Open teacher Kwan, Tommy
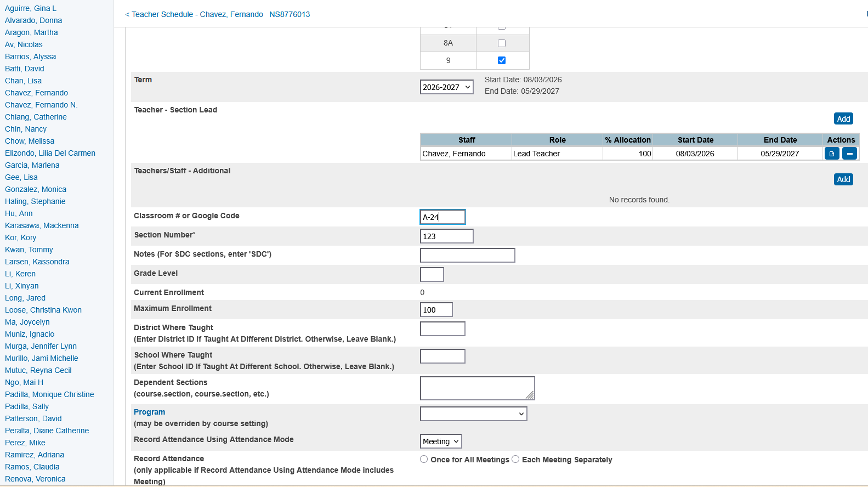This screenshot has width=868, height=487. click(29, 250)
